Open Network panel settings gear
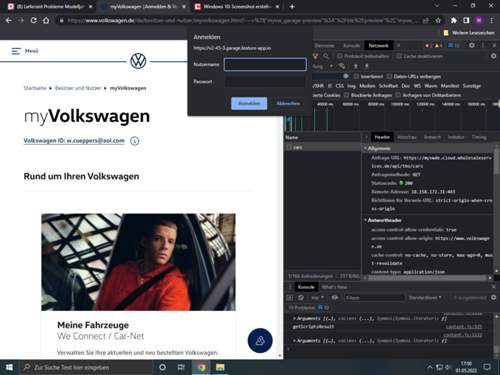The width and height of the screenshot is (500, 375). (493, 56)
